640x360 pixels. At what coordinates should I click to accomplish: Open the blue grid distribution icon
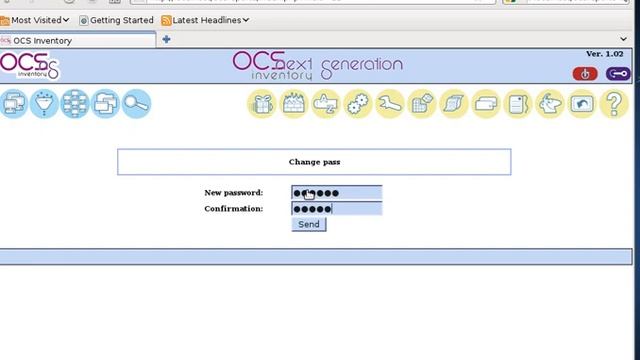pos(75,104)
